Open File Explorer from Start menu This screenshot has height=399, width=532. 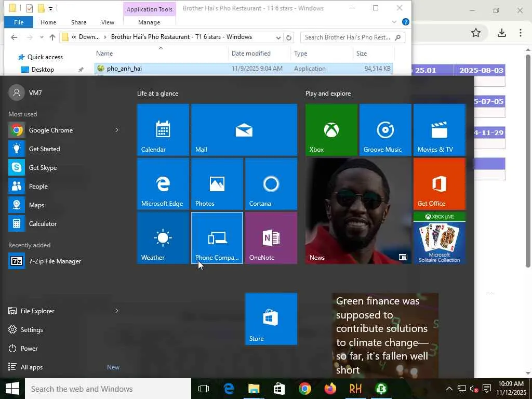tap(37, 311)
